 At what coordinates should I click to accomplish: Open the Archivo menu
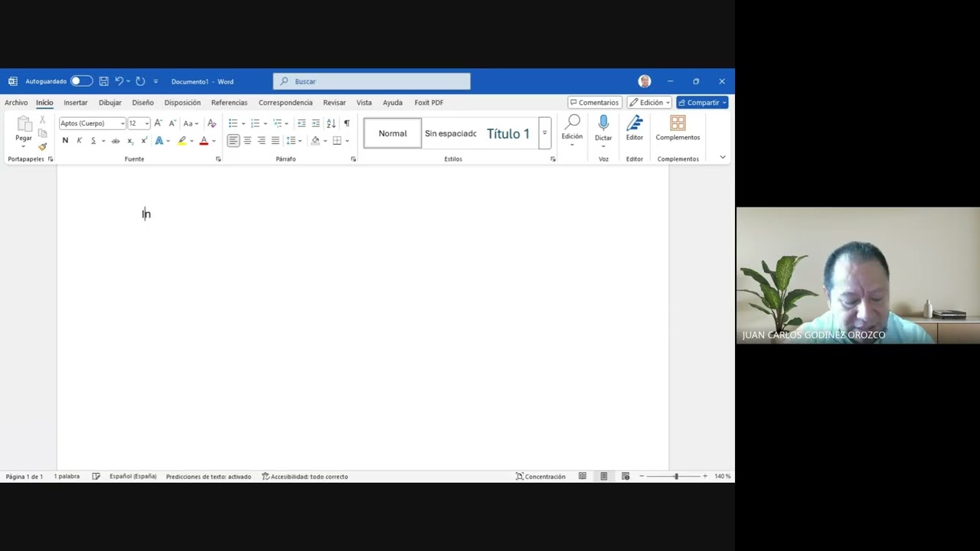(x=16, y=103)
